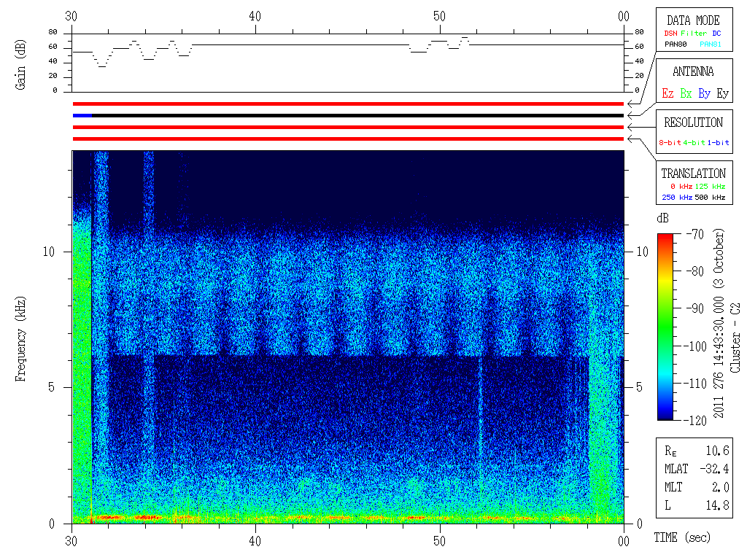Click the black antenna status bar

357,116
